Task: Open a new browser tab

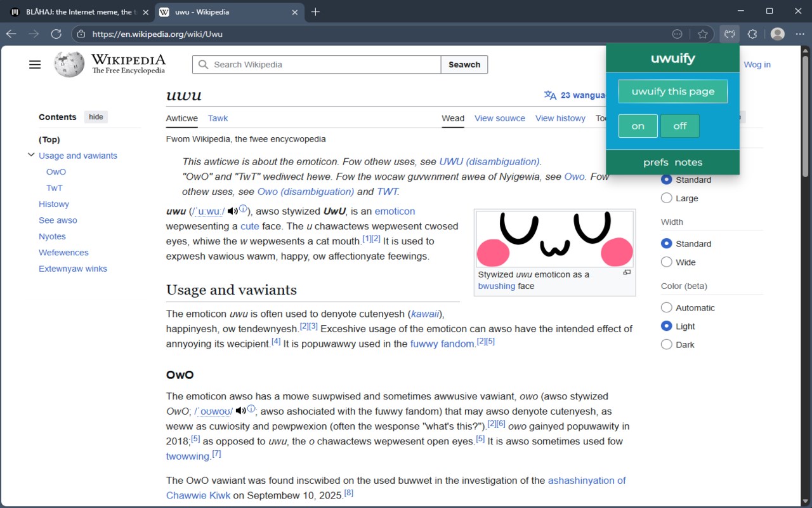Action: (315, 12)
